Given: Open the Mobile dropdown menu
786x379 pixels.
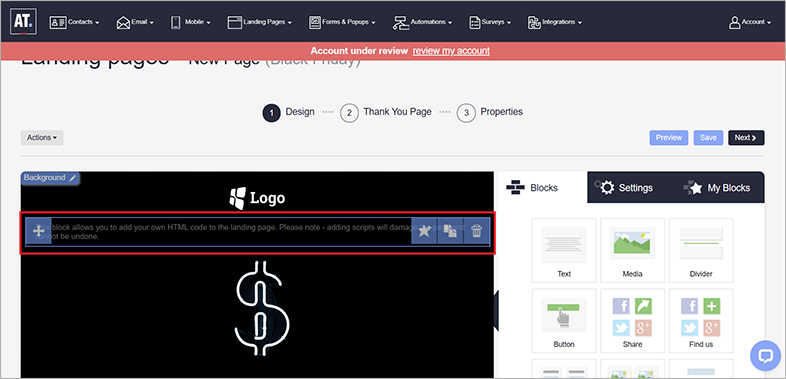Looking at the screenshot, I should pos(190,22).
